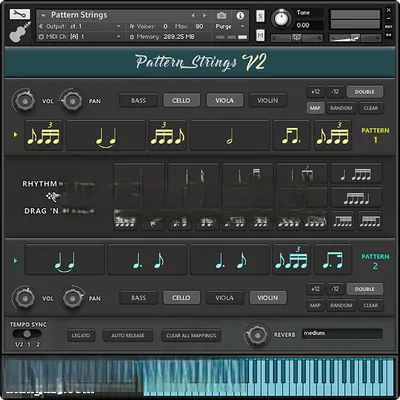Pick the rightmost rhythm tile in the bottom row

pyautogui.click(x=370, y=221)
